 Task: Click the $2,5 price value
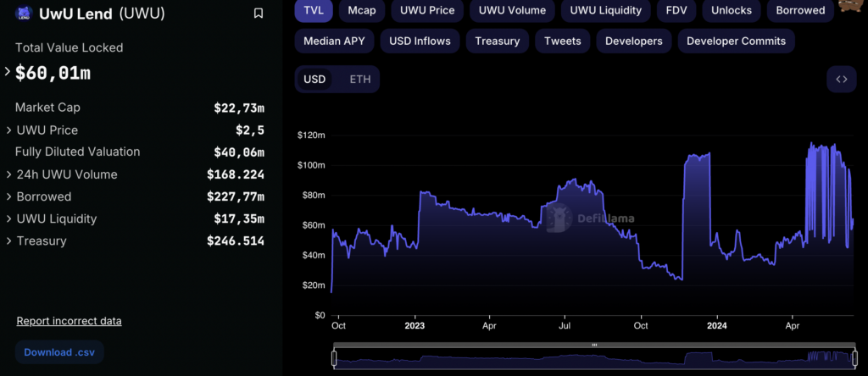coord(250,130)
